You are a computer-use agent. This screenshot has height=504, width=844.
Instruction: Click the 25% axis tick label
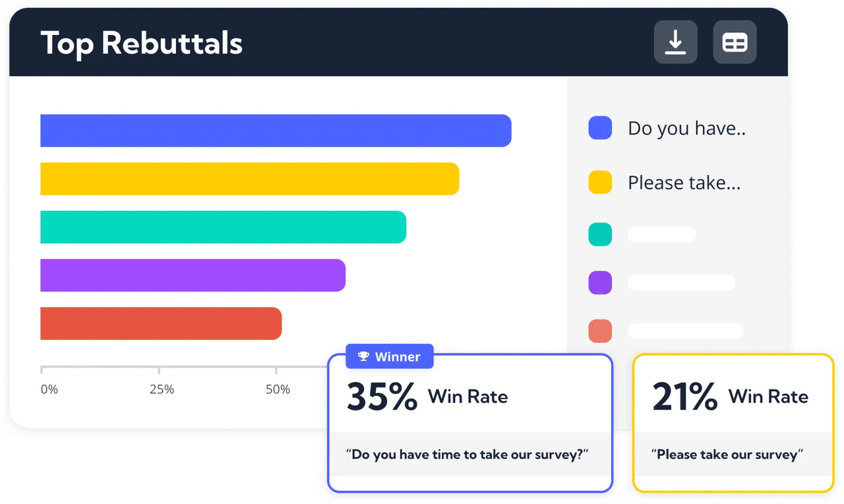[162, 389]
